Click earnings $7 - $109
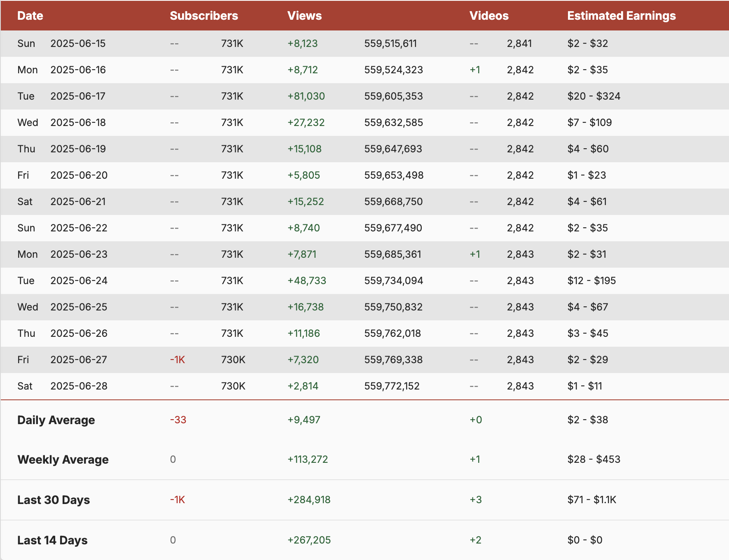Image resolution: width=729 pixels, height=560 pixels. (x=589, y=123)
